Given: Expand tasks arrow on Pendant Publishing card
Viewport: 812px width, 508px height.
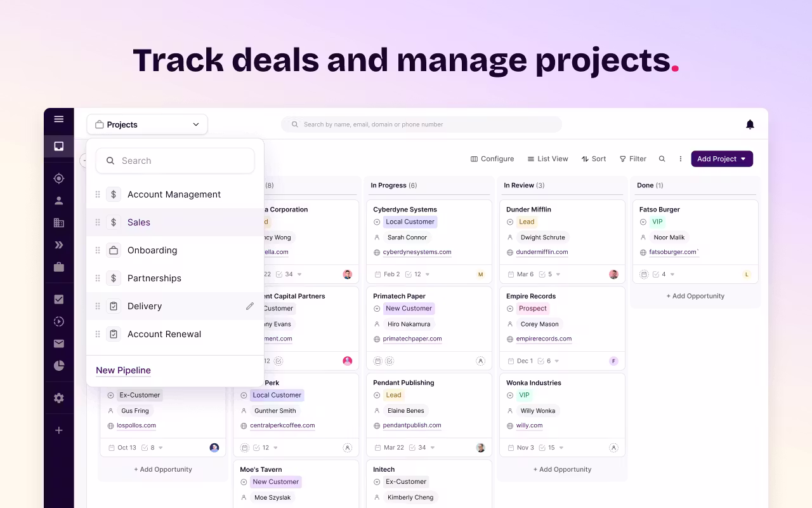Looking at the screenshot, I should (433, 448).
